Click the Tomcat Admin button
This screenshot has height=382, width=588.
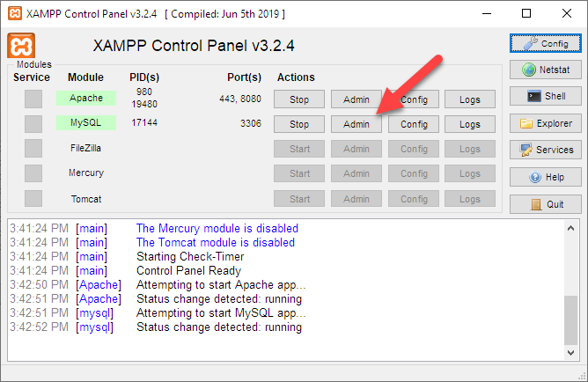[x=356, y=199]
